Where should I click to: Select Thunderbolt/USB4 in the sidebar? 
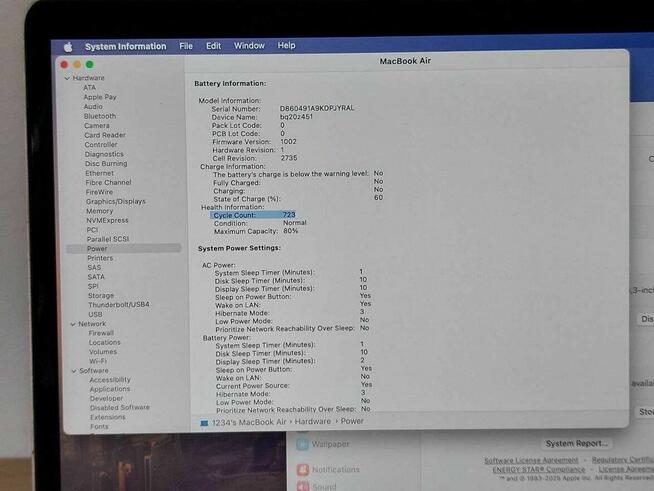click(119, 305)
